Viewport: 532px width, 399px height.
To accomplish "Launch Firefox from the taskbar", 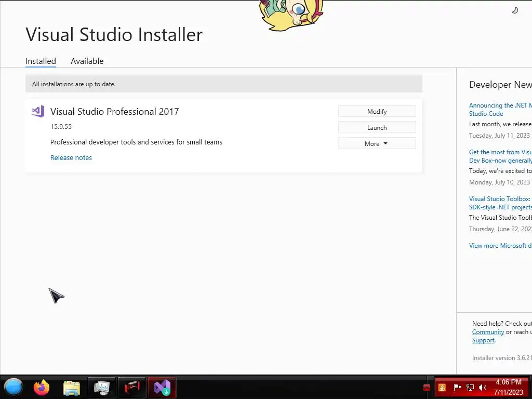I will tap(42, 387).
